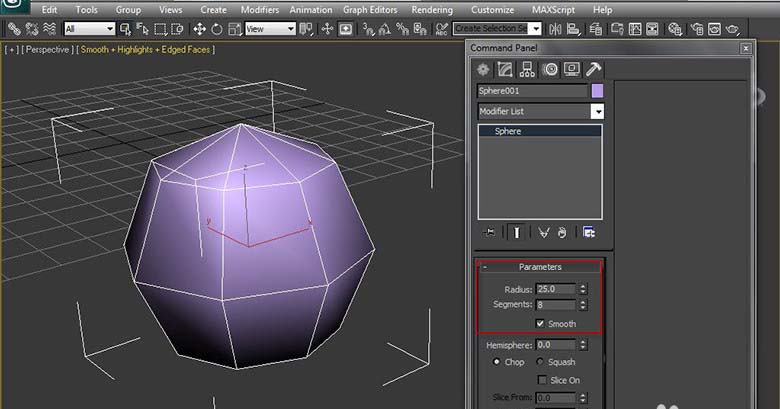Open the Modifiers menu
The height and width of the screenshot is (409, 780).
(260, 9)
